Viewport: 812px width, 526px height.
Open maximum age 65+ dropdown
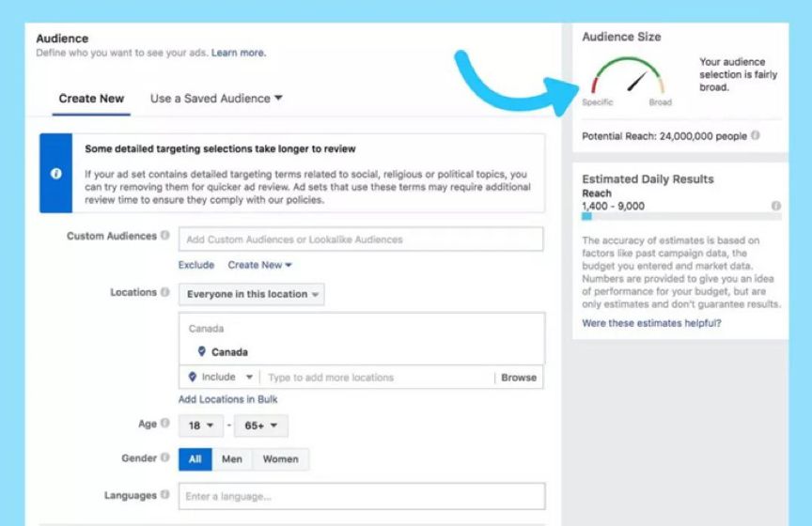[x=261, y=425]
